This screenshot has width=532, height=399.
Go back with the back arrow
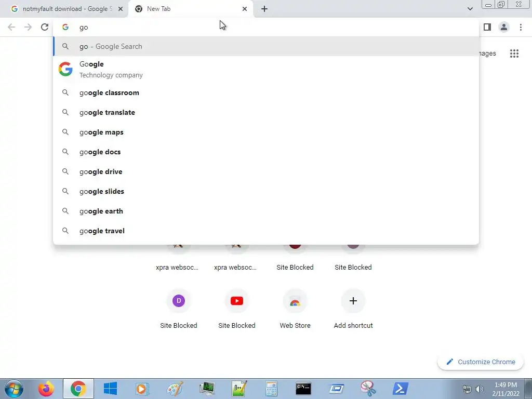point(11,27)
